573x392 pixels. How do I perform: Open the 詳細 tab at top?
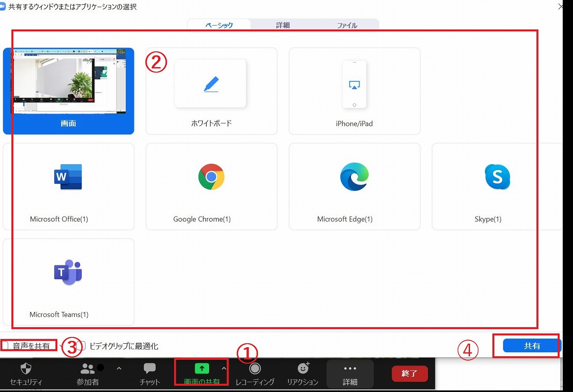[282, 26]
